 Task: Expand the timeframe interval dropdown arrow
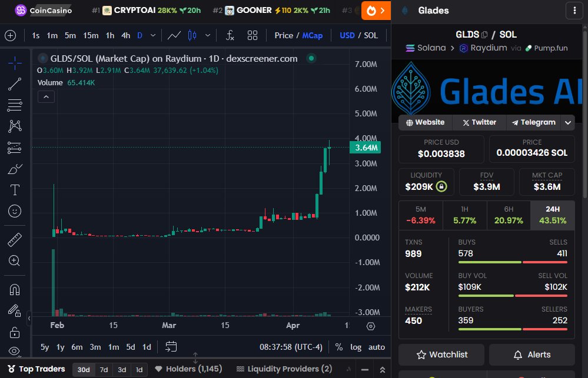153,36
